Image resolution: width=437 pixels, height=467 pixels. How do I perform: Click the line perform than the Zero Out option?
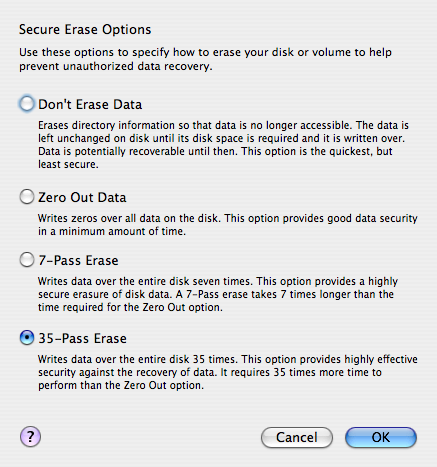(x=121, y=385)
